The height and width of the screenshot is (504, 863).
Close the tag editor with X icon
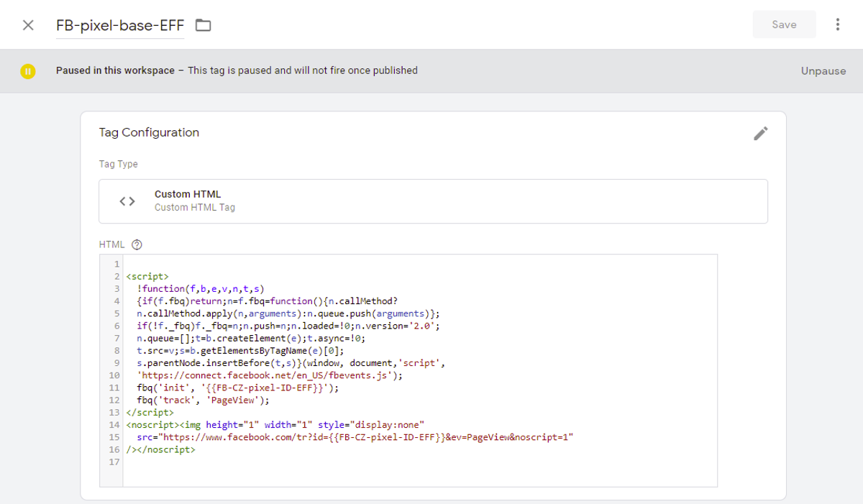click(28, 25)
